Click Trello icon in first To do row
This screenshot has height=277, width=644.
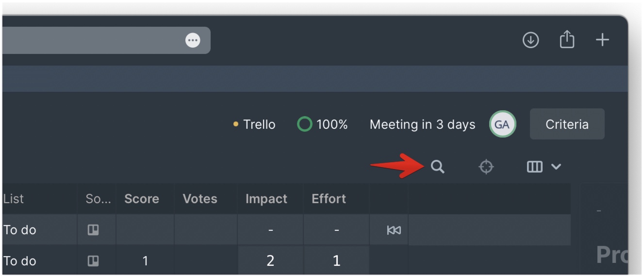point(93,230)
